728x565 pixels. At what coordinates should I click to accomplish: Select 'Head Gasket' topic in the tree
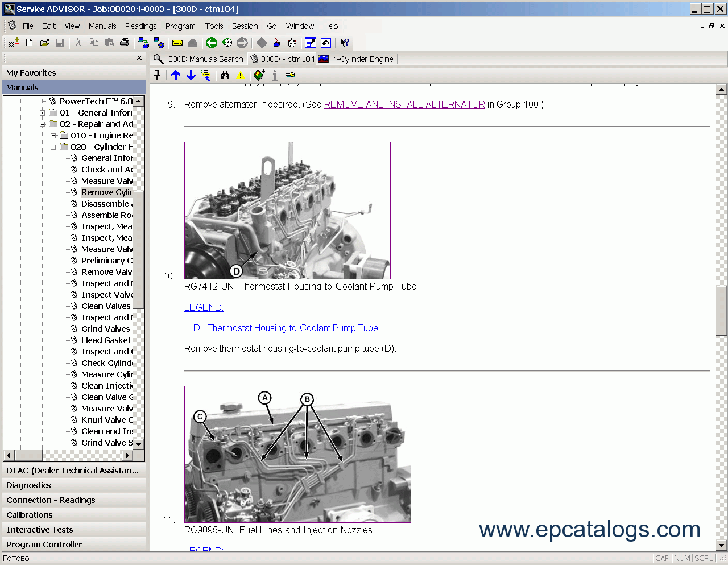[x=106, y=340]
